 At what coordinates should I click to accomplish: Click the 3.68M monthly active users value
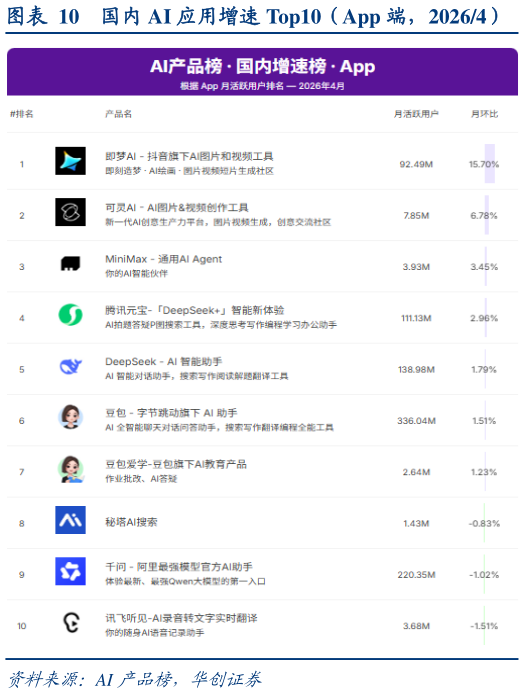pos(416,626)
